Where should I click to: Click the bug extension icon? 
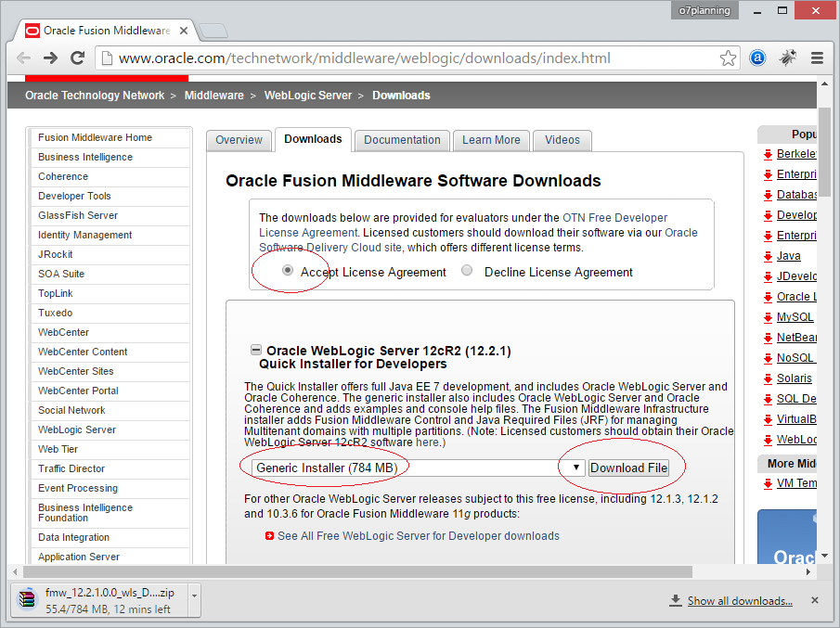point(787,58)
